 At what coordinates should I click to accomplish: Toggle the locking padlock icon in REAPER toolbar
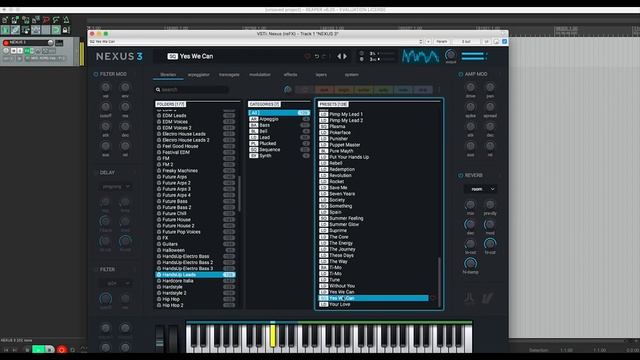click(66, 30)
